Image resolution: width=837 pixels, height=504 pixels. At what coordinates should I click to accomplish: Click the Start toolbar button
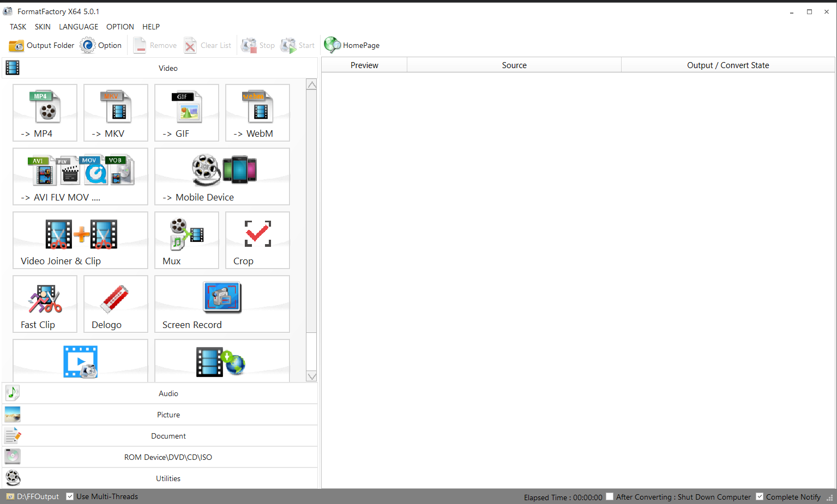tap(297, 45)
